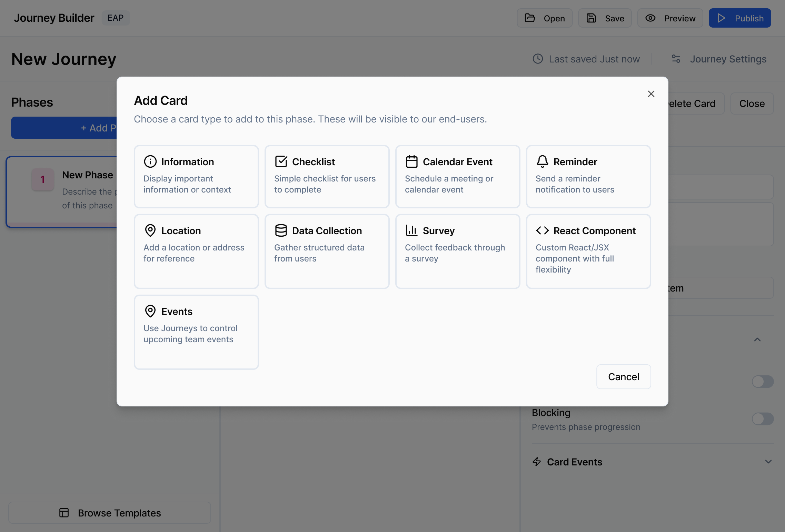The height and width of the screenshot is (532, 785).
Task: Click the Events card pin icon
Action: [150, 311]
